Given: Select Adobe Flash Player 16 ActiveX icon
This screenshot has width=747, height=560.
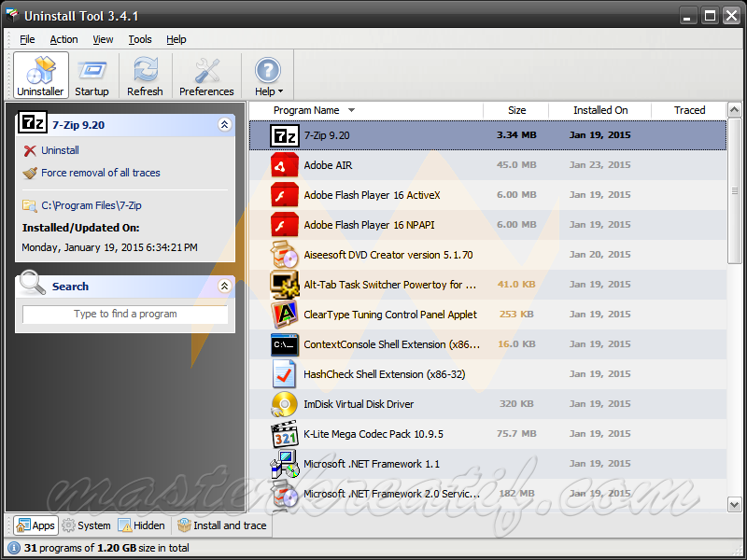Looking at the screenshot, I should click(285, 195).
